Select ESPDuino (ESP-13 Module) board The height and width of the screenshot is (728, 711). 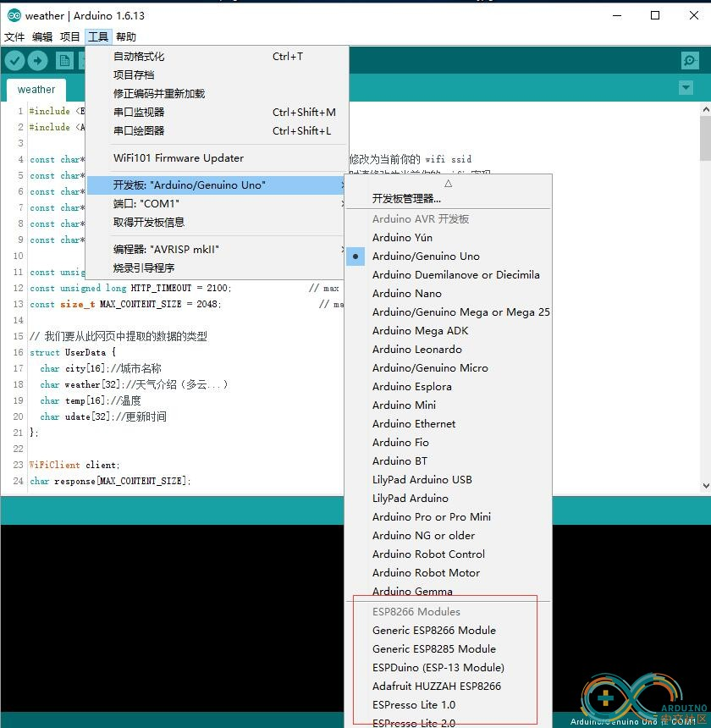click(x=449, y=667)
